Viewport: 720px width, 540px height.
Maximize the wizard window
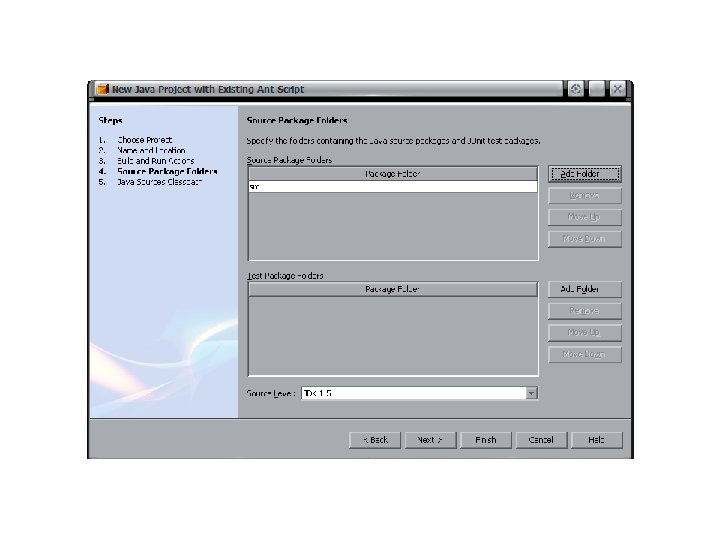(x=596, y=89)
